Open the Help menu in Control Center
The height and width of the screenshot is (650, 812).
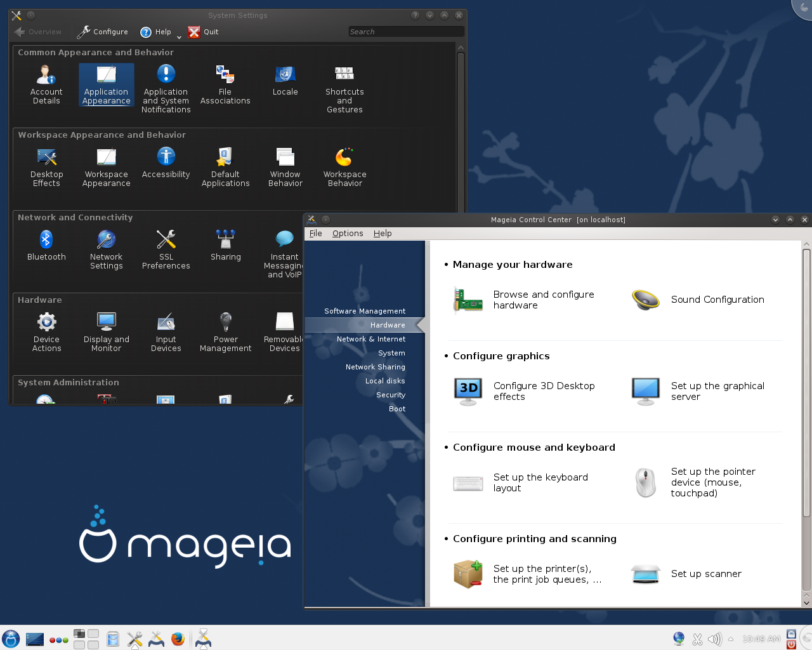[x=383, y=233]
